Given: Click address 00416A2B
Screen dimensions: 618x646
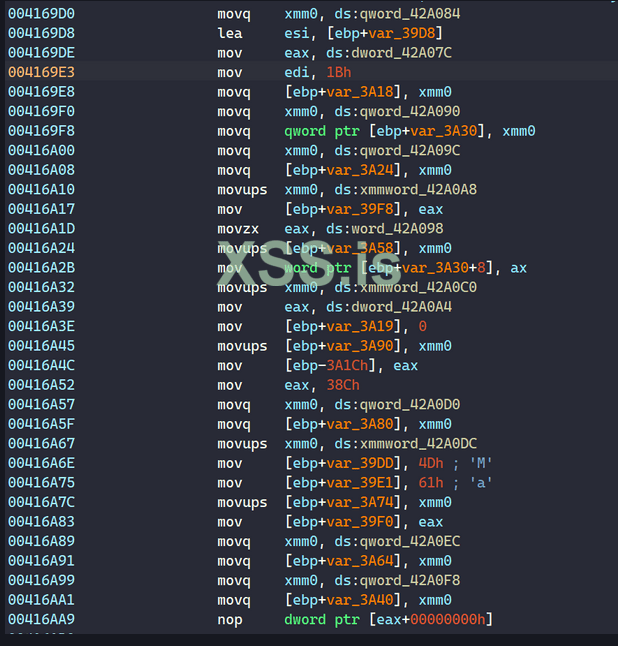Looking at the screenshot, I should click(41, 268).
